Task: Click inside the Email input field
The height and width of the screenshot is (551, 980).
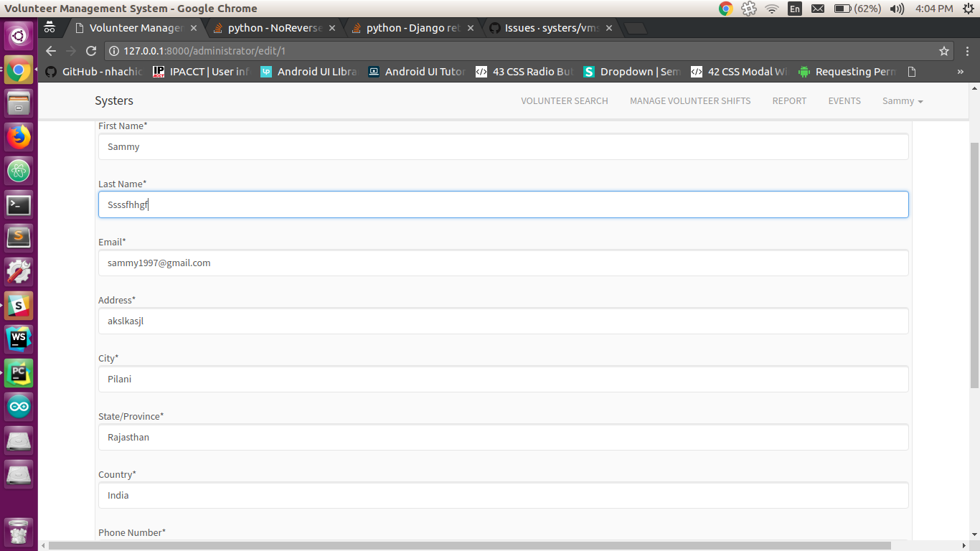Action: pyautogui.click(x=502, y=263)
